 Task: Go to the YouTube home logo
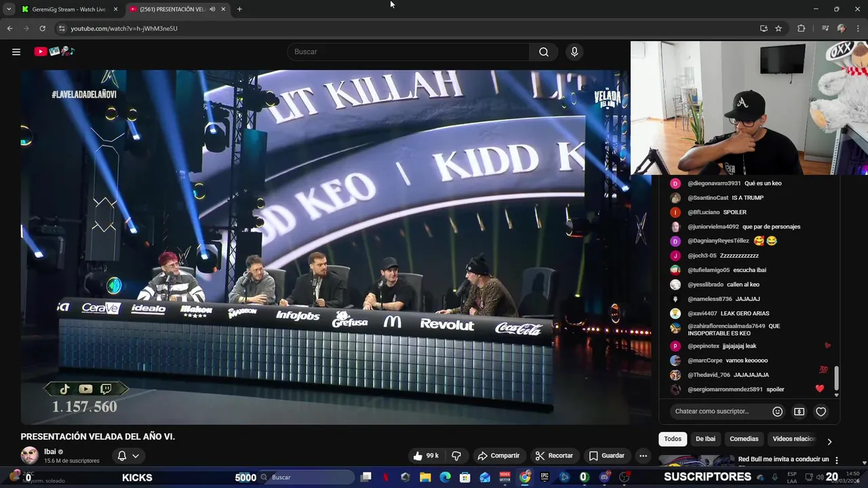pyautogui.click(x=54, y=52)
